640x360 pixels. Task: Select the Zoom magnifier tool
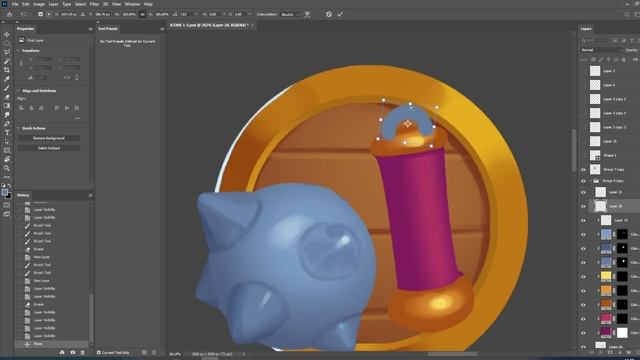[x=7, y=168]
